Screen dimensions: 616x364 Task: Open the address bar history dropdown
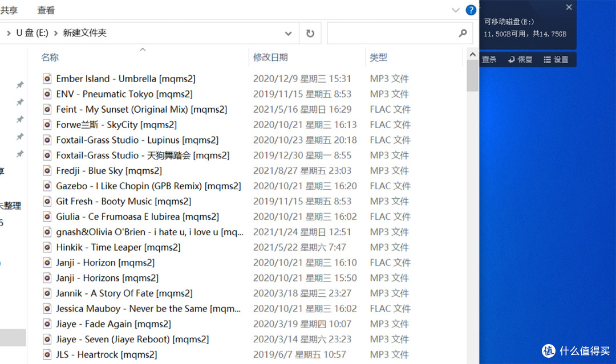point(288,34)
